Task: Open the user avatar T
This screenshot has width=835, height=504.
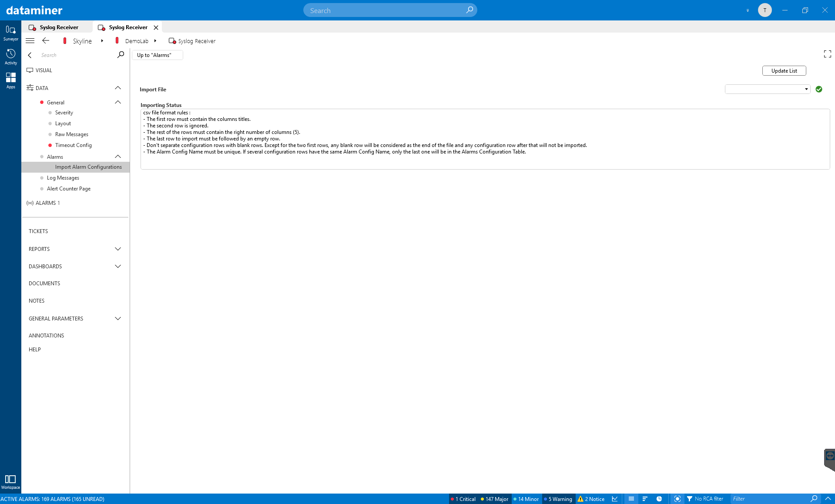Action: (765, 10)
